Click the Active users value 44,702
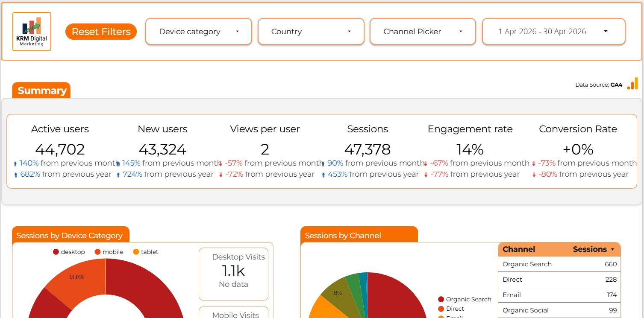 60,149
